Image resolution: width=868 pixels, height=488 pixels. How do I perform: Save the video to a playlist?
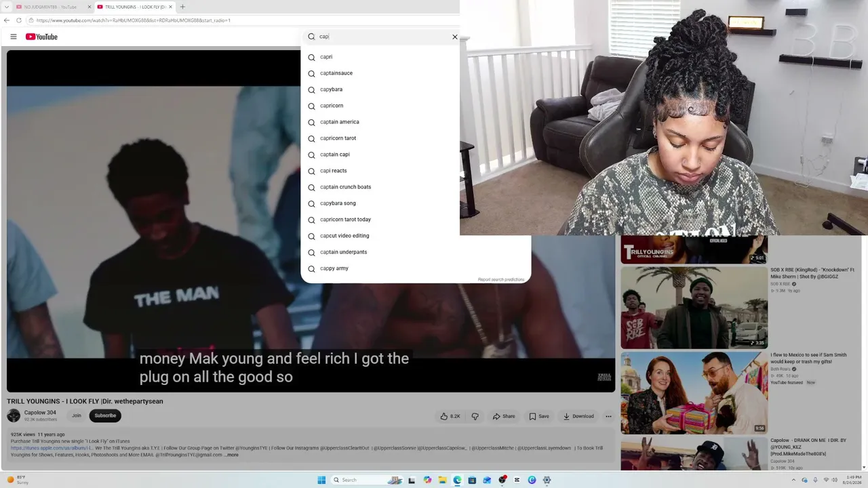539,416
